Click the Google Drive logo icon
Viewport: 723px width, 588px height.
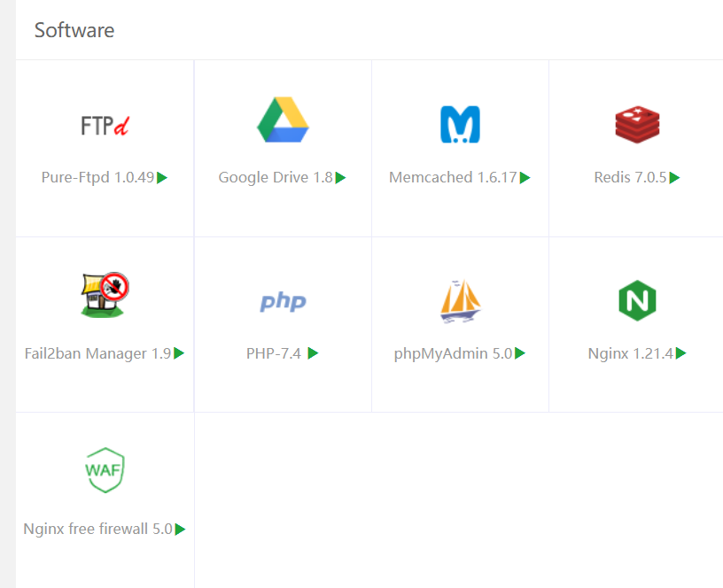[x=283, y=120]
